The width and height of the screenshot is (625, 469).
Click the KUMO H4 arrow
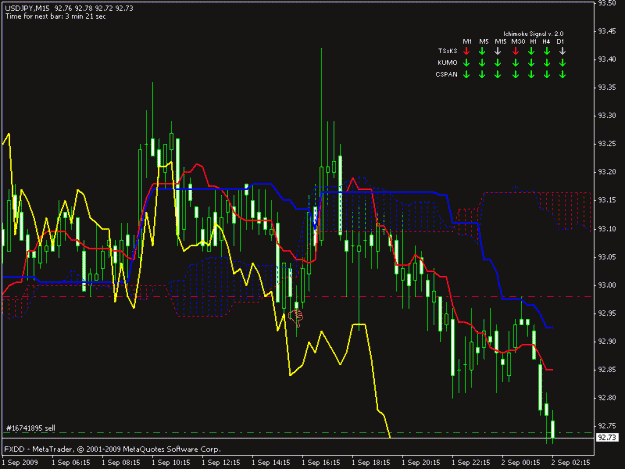tap(547, 63)
